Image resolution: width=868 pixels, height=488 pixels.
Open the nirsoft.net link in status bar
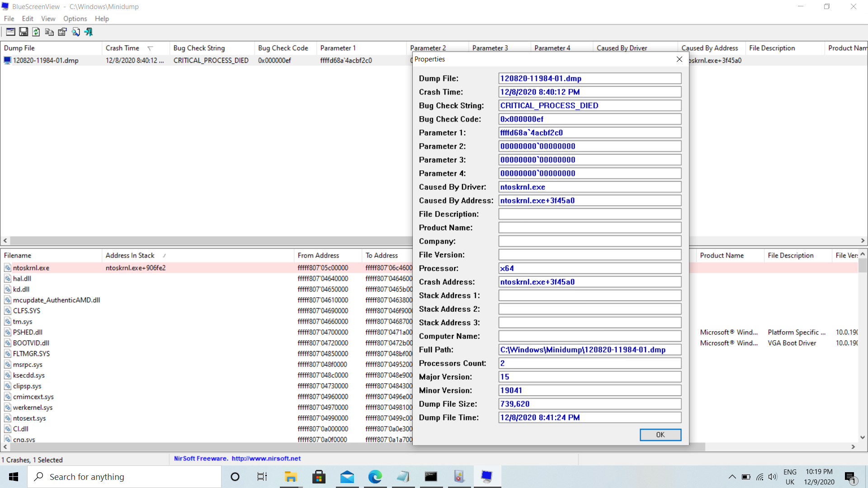266,459
